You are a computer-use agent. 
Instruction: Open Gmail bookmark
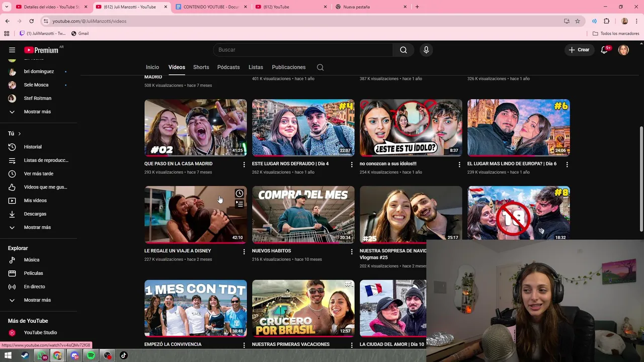tap(80, 34)
